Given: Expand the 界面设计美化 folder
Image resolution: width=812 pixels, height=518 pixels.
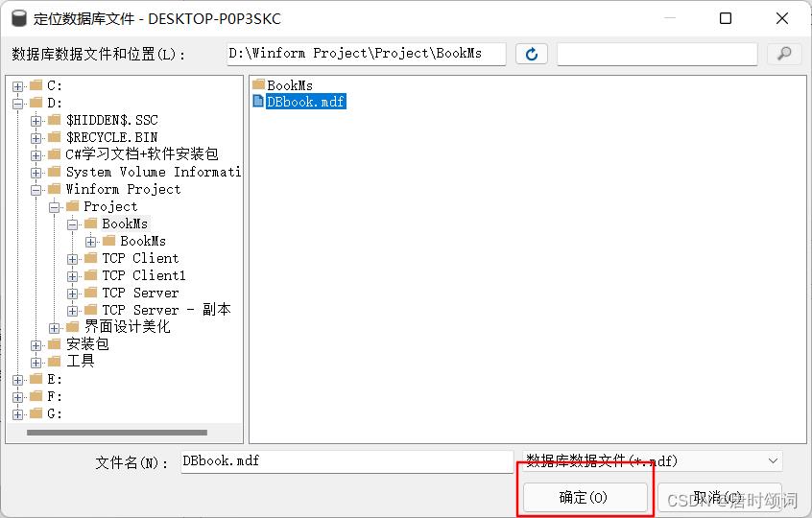Looking at the screenshot, I should pos(54,328).
